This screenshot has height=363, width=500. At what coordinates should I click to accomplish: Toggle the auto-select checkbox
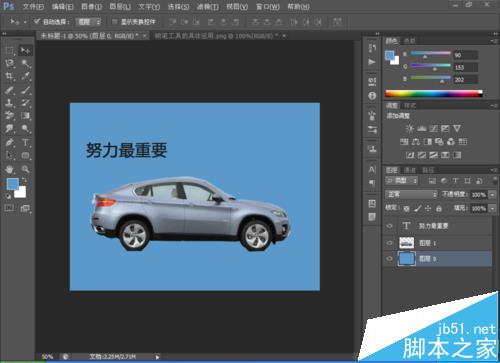point(37,22)
